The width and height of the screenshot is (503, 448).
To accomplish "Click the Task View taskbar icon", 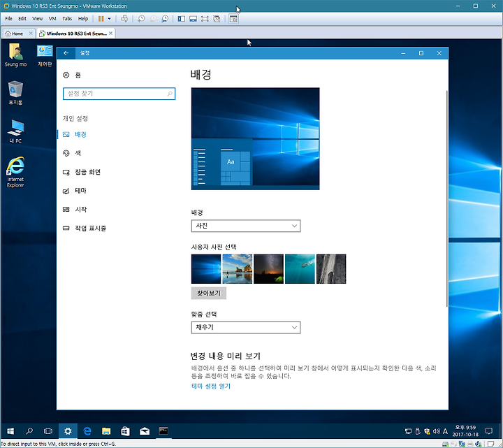I will click(48, 431).
